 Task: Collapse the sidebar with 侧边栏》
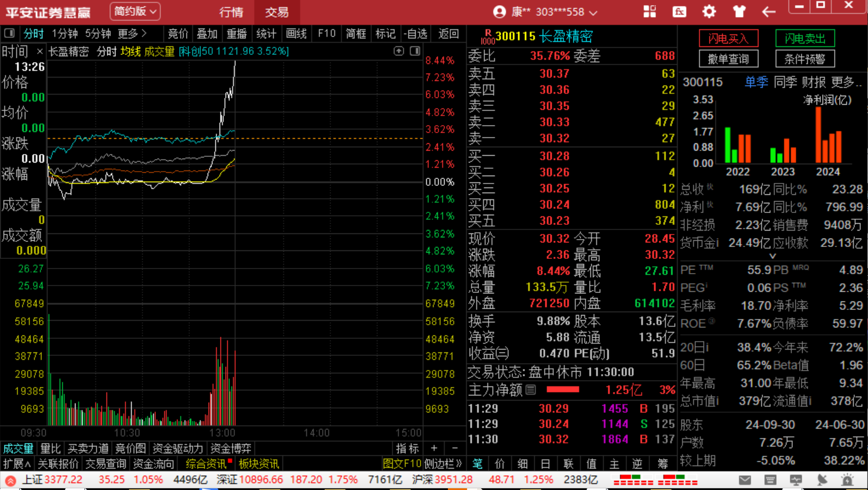tap(443, 464)
